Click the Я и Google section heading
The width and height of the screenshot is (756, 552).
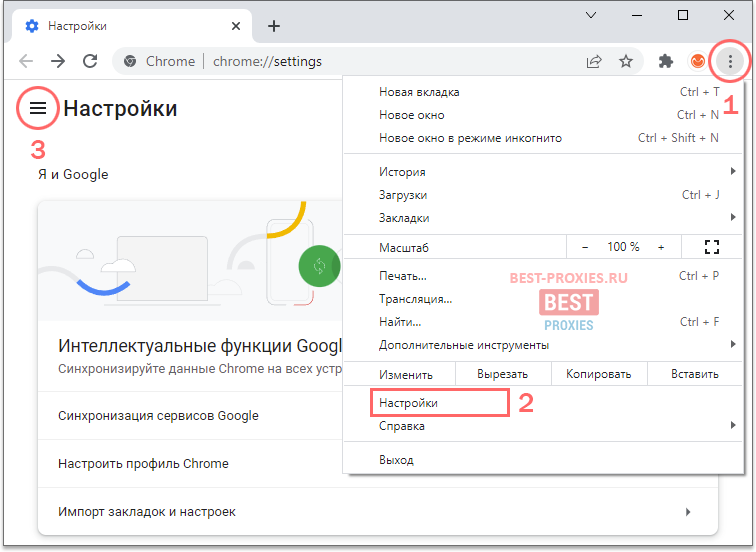pyautogui.click(x=73, y=174)
